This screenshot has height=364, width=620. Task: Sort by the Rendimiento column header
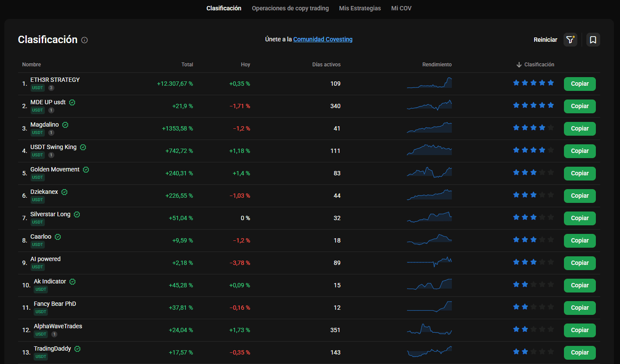pos(437,65)
